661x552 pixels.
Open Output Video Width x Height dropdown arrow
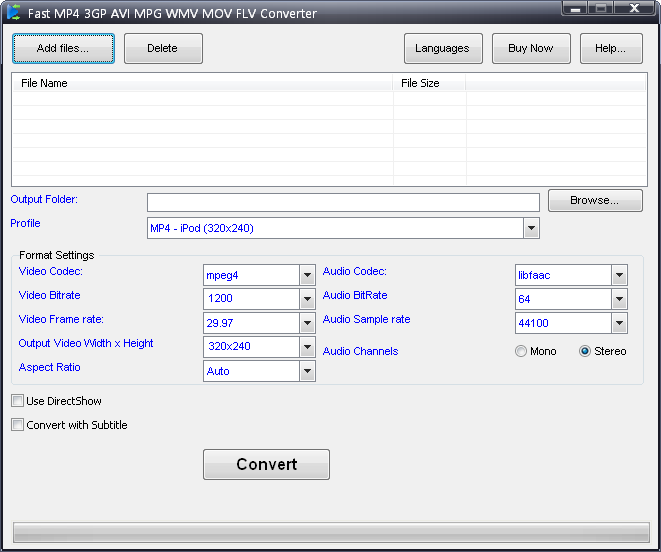click(307, 347)
